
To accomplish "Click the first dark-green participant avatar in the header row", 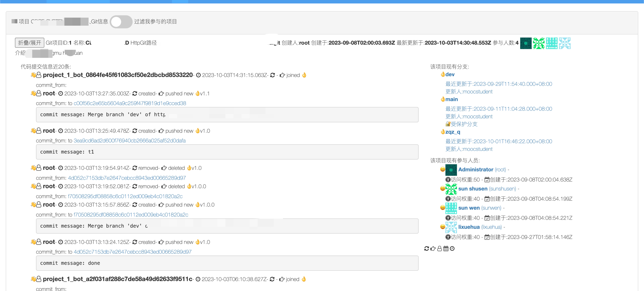I will click(526, 43).
